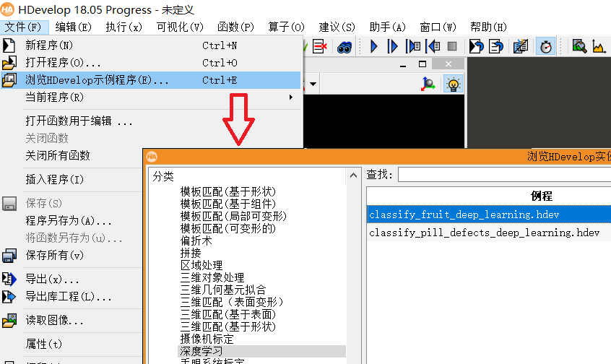Select 模板匹配(基于组件) category

[228, 204]
